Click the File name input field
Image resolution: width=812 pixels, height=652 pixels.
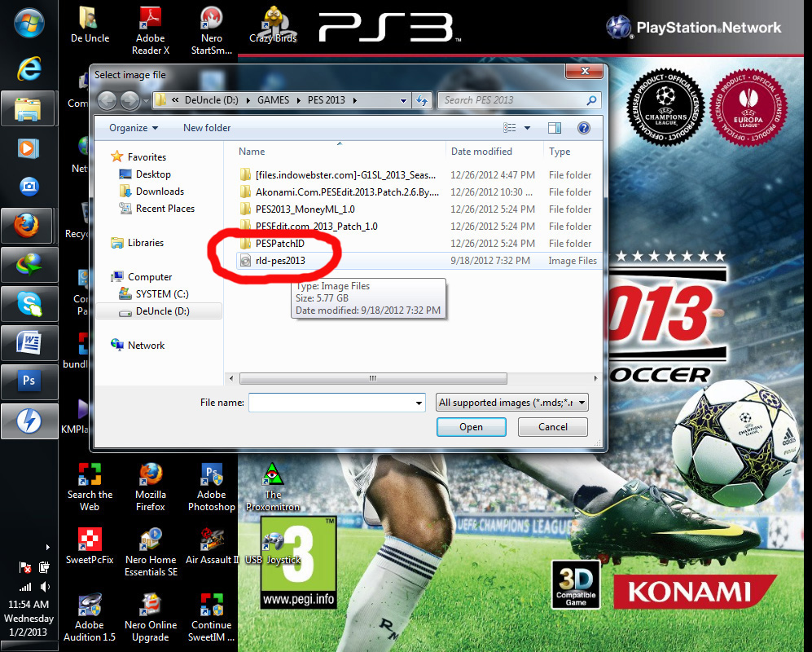[336, 403]
